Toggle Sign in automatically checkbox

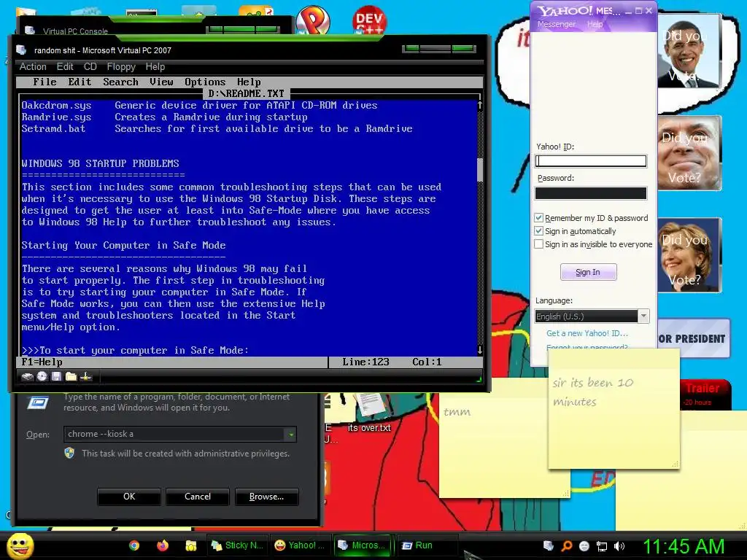[539, 231]
